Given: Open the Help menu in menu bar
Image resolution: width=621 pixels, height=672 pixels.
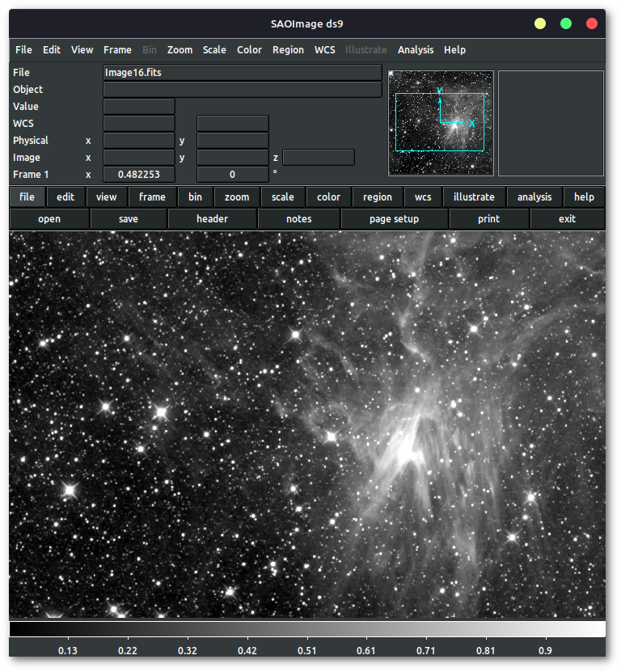Looking at the screenshot, I should click(x=454, y=49).
